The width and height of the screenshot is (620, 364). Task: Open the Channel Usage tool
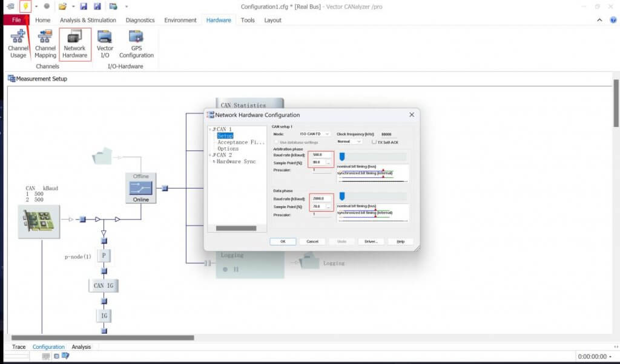(x=18, y=44)
